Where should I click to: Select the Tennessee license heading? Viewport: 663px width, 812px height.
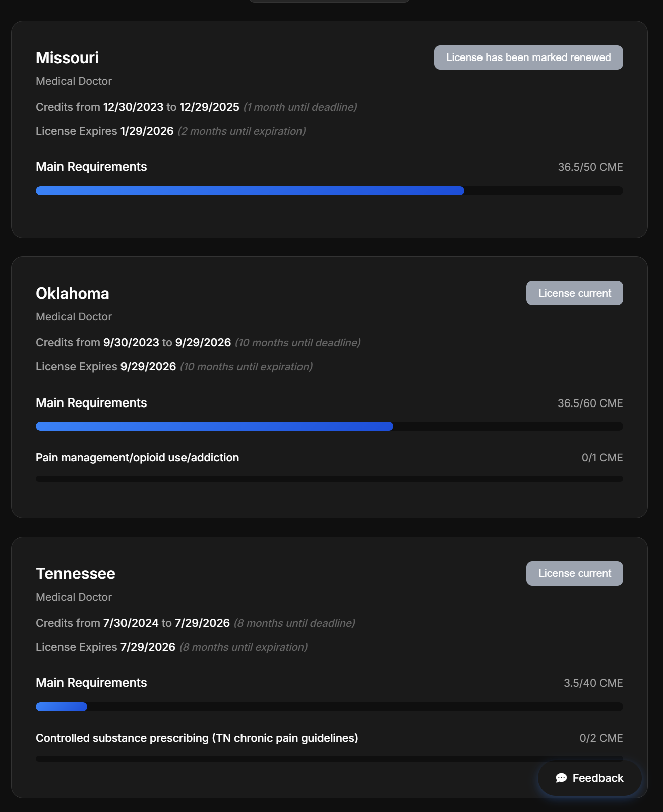[x=76, y=573]
